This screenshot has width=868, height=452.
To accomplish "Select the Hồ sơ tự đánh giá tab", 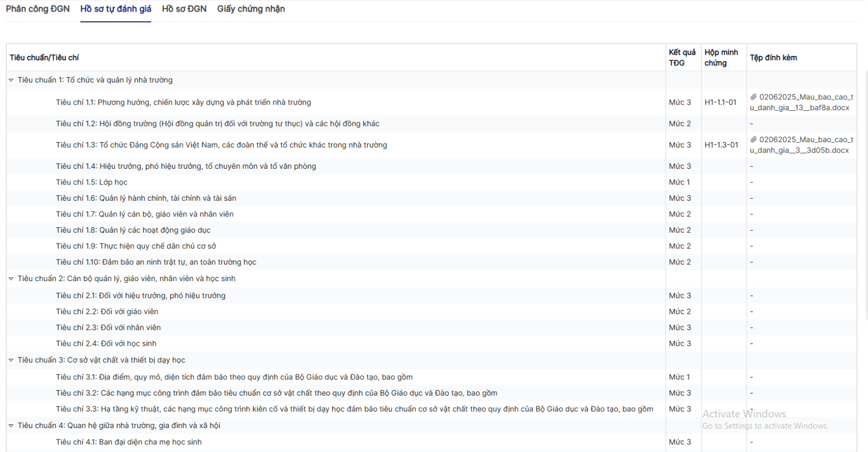I will [x=116, y=9].
